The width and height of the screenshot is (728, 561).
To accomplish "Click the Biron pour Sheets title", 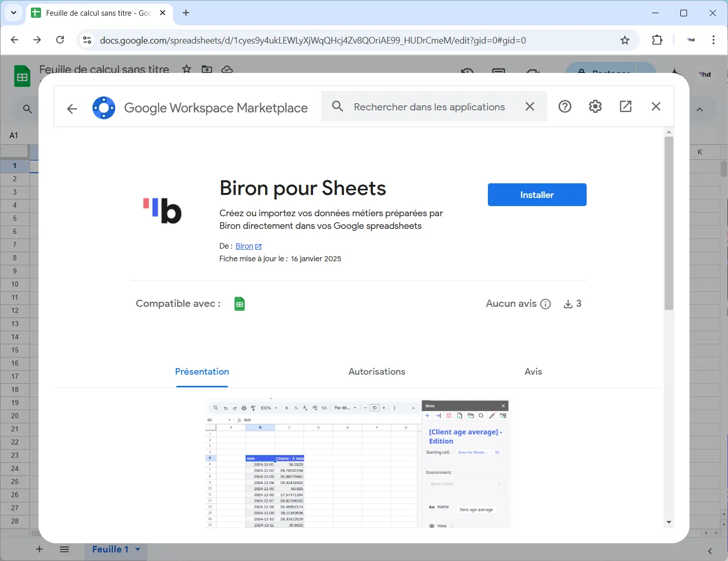I will click(302, 188).
